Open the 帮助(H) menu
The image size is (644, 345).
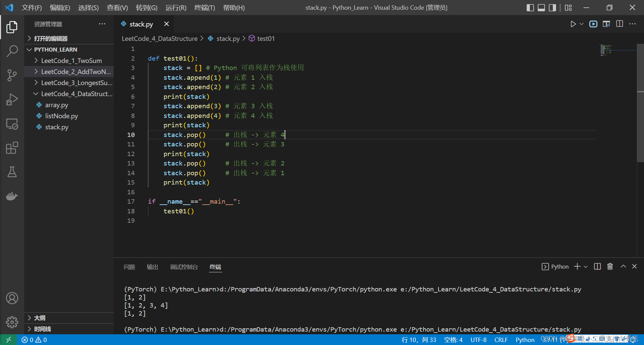coord(234,8)
